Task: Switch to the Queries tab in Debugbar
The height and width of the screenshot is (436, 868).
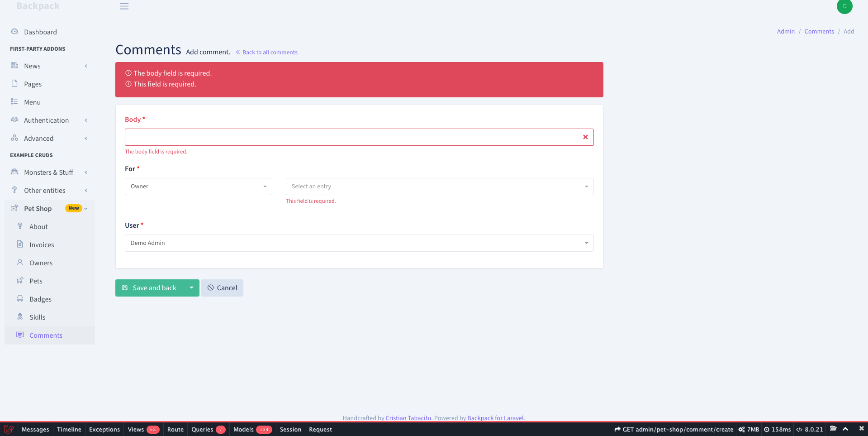Action: [203, 429]
